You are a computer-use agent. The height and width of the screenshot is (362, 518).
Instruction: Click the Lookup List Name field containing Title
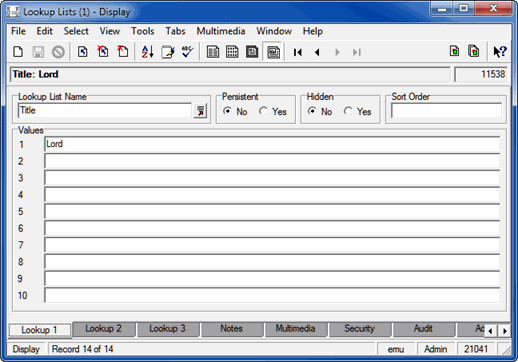tap(105, 110)
